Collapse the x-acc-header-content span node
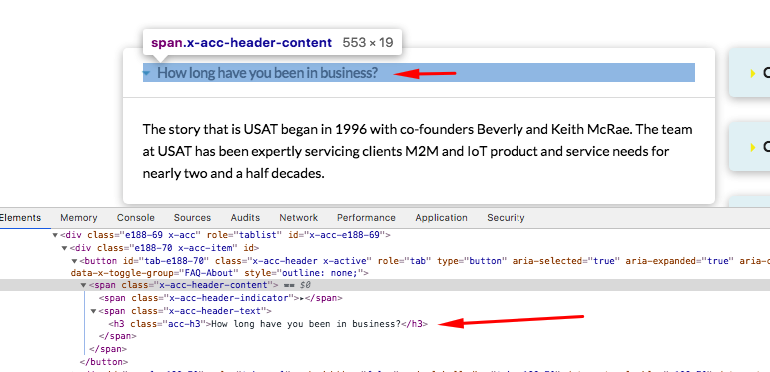 pos(83,285)
